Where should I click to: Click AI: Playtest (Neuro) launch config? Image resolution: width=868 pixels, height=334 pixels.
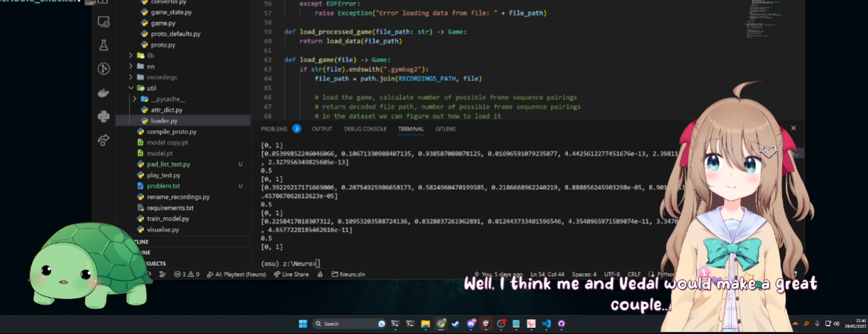[x=236, y=275]
